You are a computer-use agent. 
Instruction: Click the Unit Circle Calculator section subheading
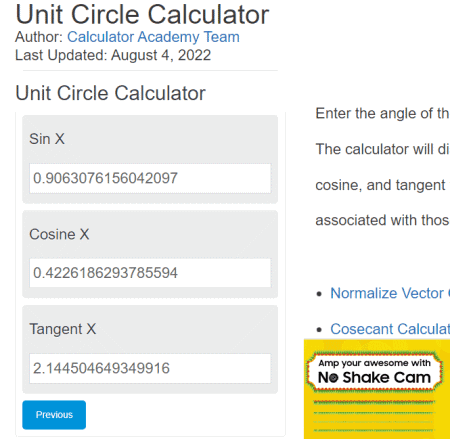pos(110,93)
